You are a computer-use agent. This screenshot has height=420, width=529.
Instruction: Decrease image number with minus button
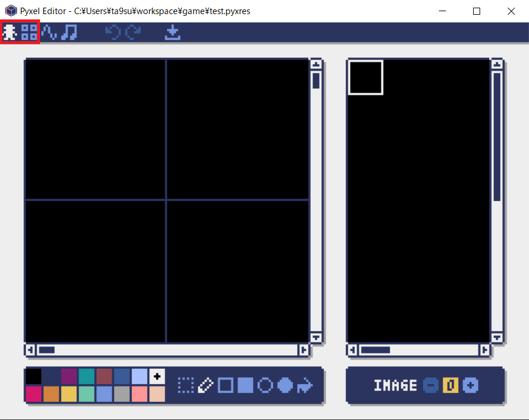431,385
